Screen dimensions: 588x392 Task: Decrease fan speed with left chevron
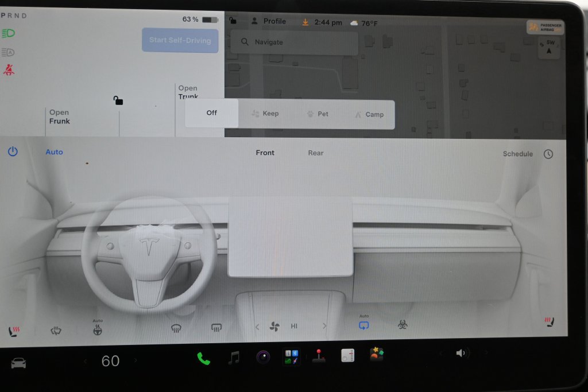(257, 327)
